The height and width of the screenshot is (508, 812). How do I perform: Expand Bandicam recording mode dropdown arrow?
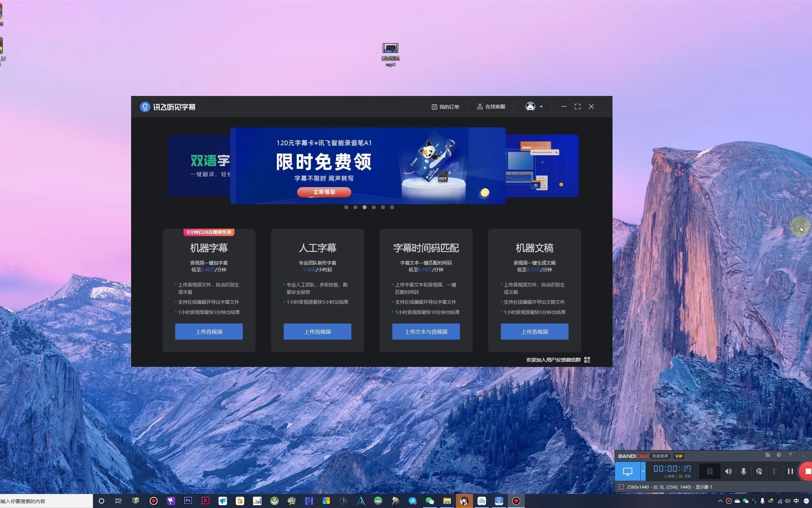[x=643, y=471]
